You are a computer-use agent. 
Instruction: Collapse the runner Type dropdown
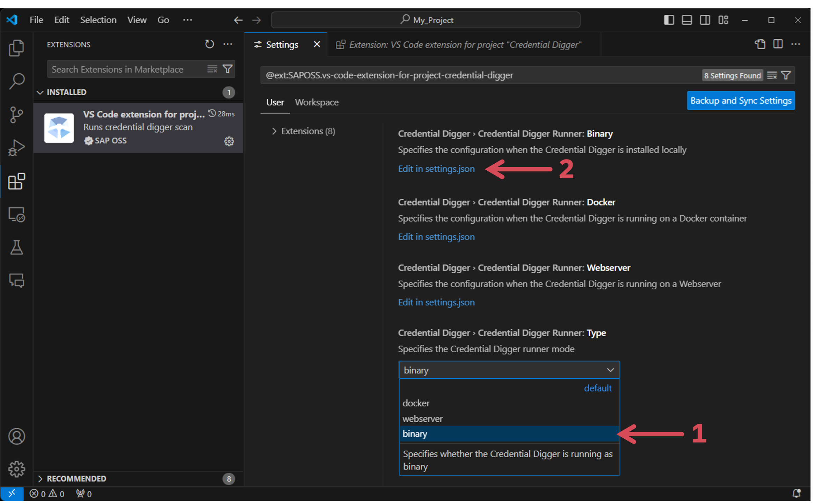pos(509,370)
